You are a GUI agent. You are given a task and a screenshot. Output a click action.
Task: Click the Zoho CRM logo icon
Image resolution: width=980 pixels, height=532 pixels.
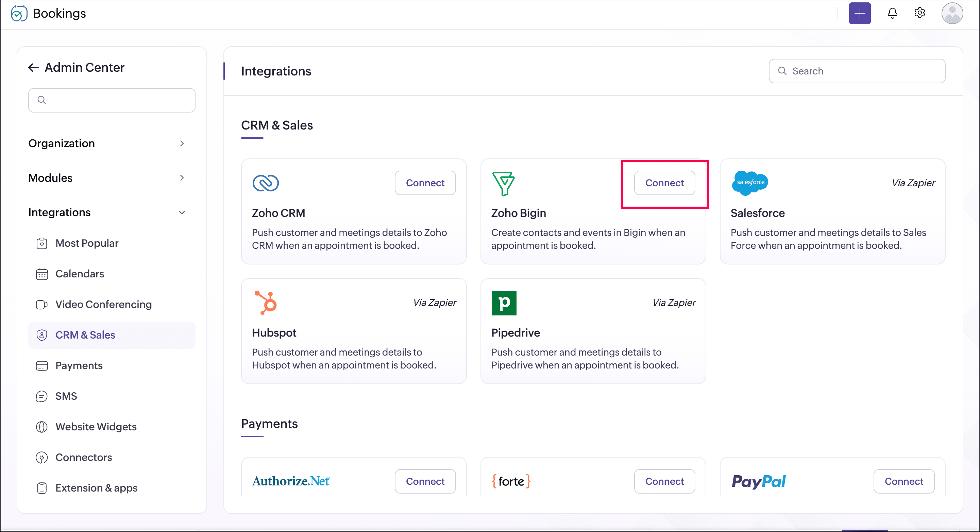(266, 183)
